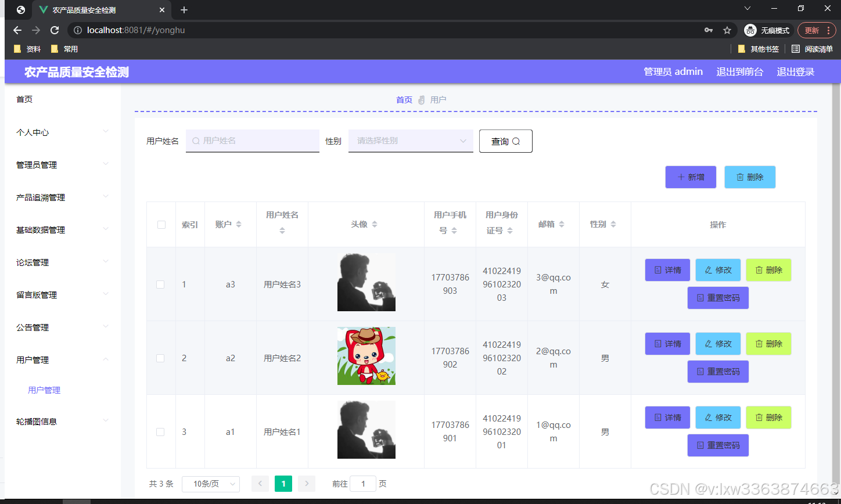Sort table by 性别 column
This screenshot has height=504, width=841.
[613, 224]
